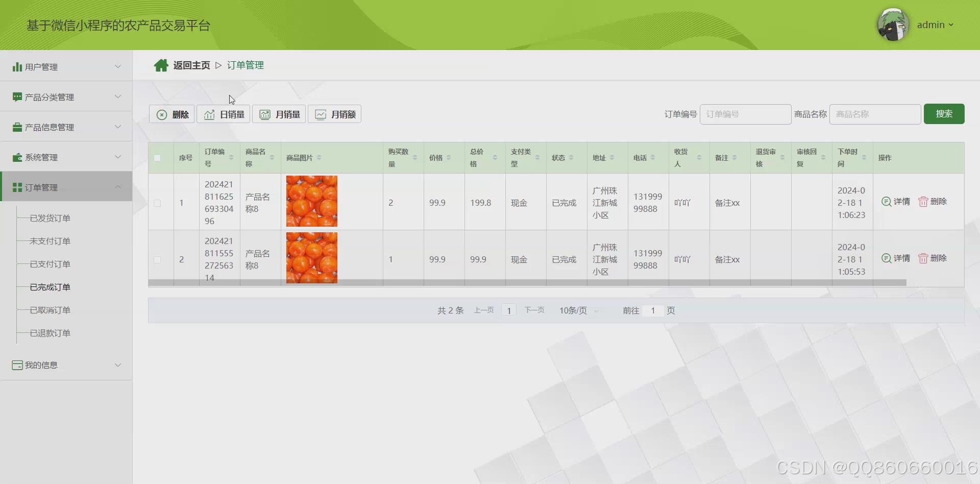Expand the 产品分类管理 menu chevron
The width and height of the screenshot is (980, 484).
(x=118, y=96)
